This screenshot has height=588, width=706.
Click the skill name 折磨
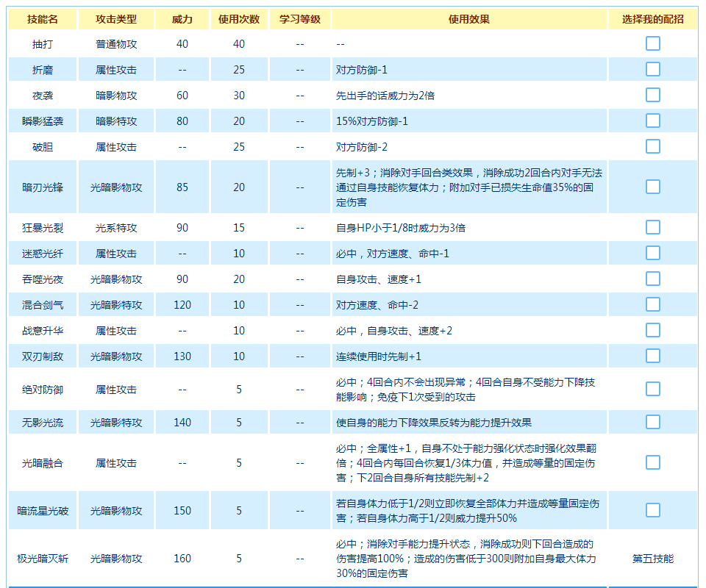point(43,70)
